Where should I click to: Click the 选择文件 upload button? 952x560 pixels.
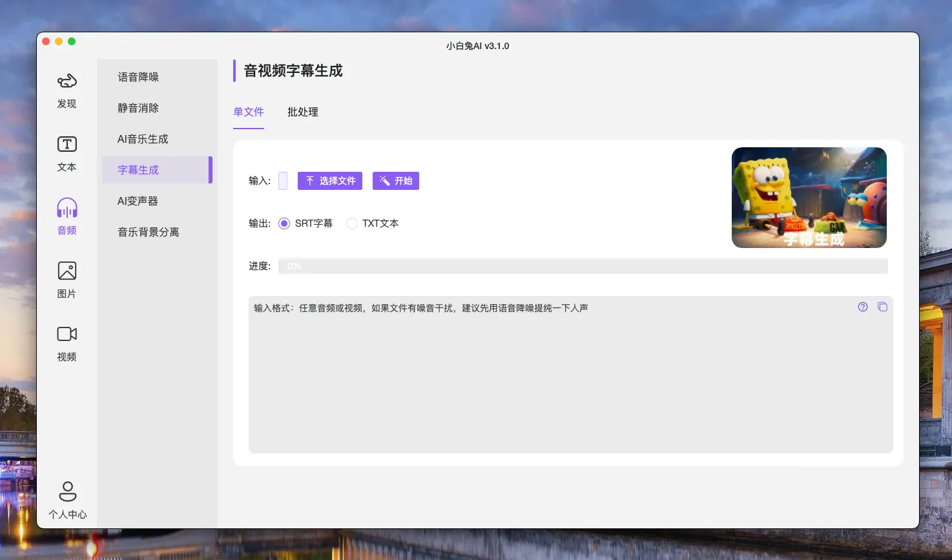[330, 181]
